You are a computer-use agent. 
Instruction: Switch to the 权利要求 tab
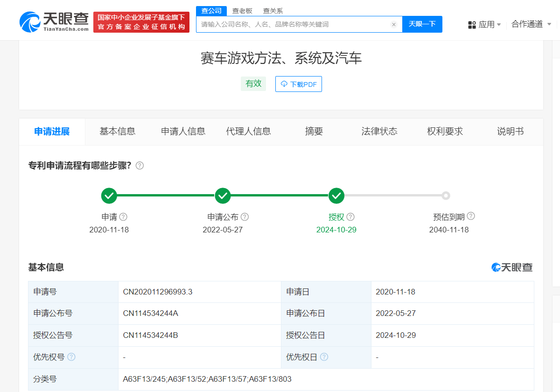445,132
